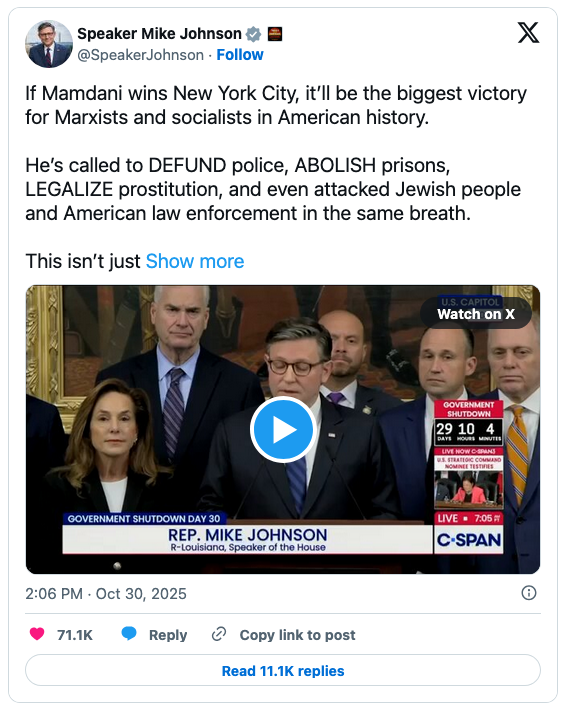Click the Reply label
Screen dimensions: 568x709
click(168, 635)
